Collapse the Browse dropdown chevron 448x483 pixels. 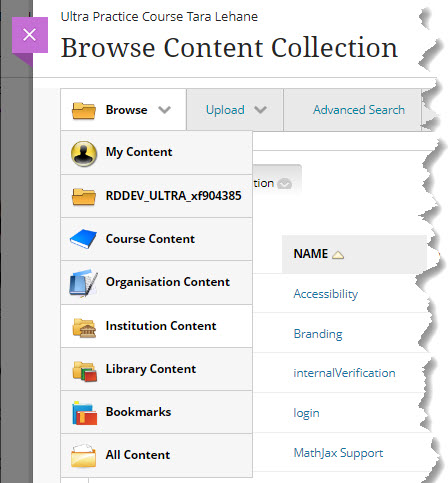pyautogui.click(x=164, y=110)
